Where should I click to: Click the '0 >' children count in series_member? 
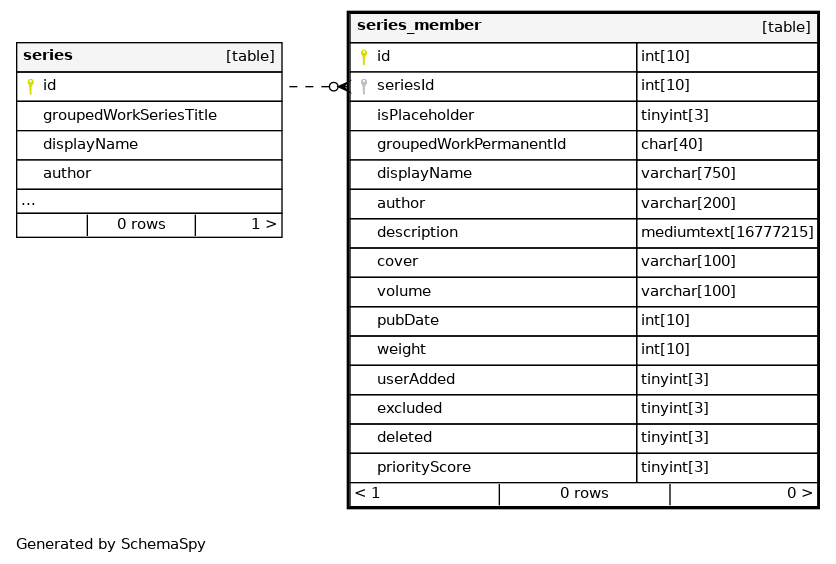tap(799, 493)
